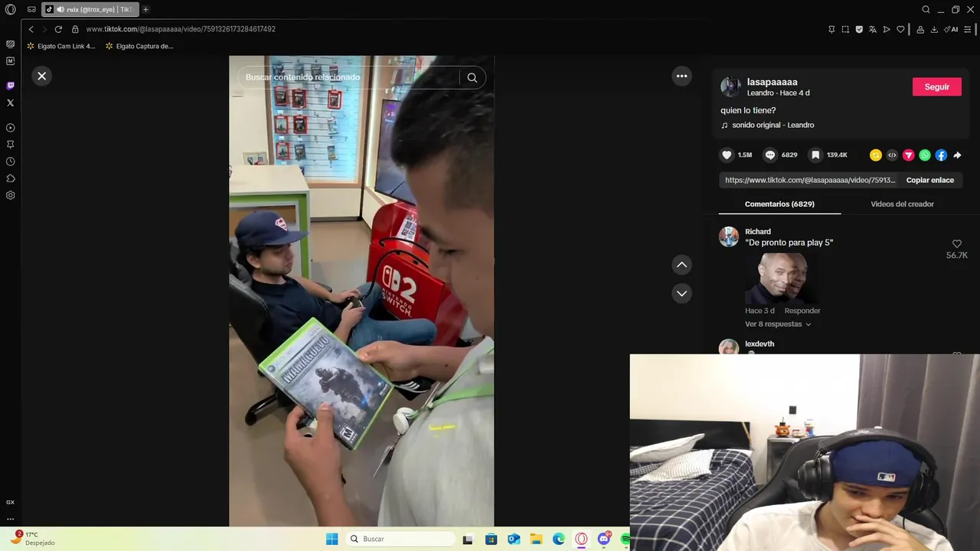Click the search magnifier in the video overlay
Image resolution: width=980 pixels, height=551 pixels.
[x=472, y=77]
